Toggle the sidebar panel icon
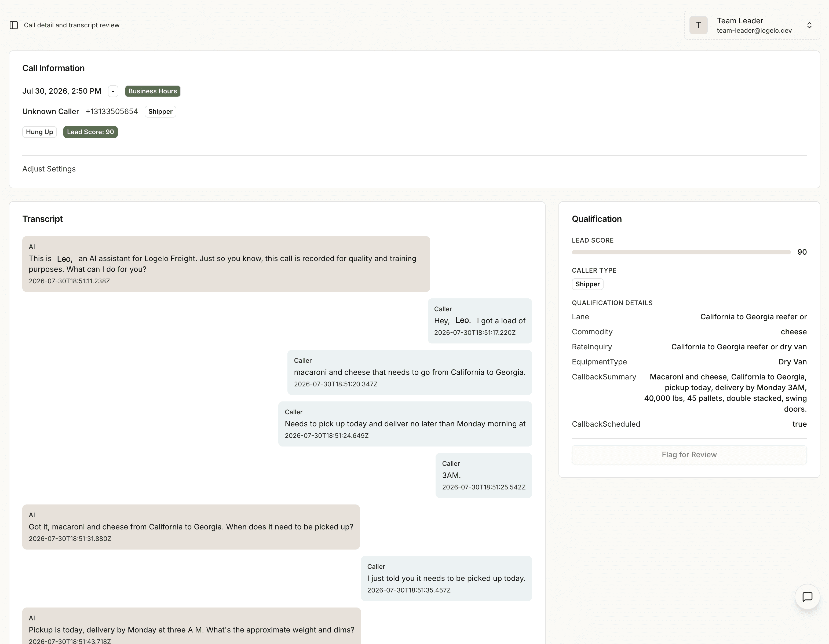Image resolution: width=829 pixels, height=644 pixels. pos(14,25)
